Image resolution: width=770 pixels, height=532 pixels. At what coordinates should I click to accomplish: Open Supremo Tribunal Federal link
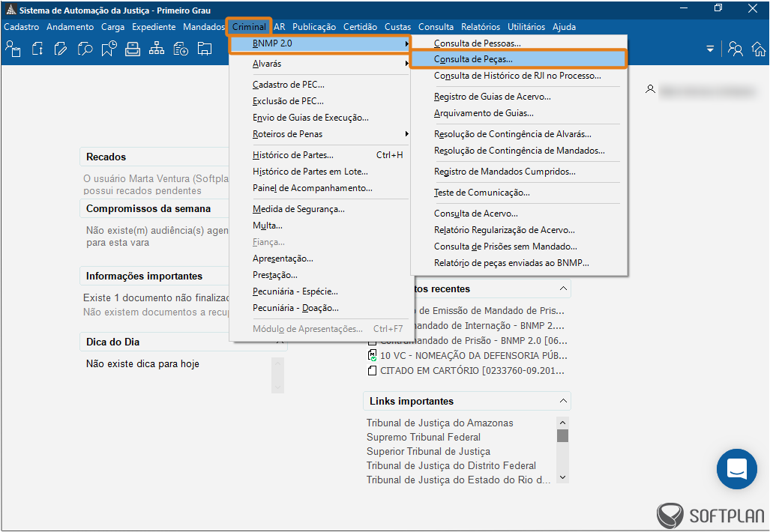point(423,437)
